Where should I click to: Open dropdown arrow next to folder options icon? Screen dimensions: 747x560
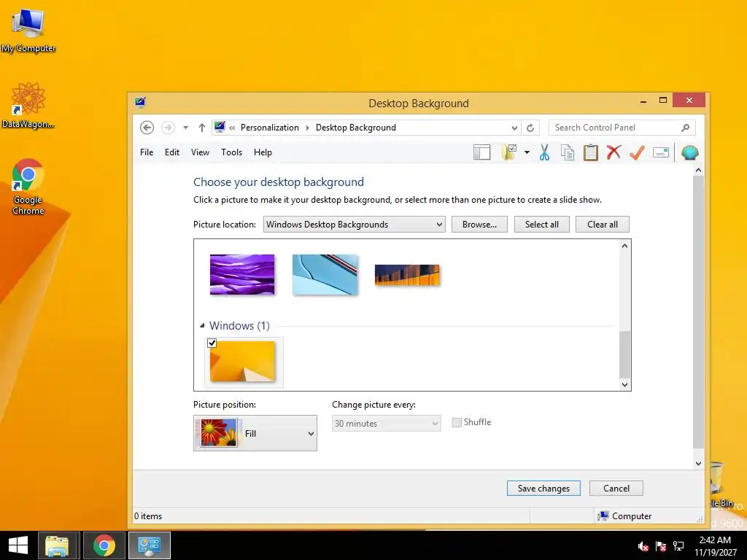[527, 152]
